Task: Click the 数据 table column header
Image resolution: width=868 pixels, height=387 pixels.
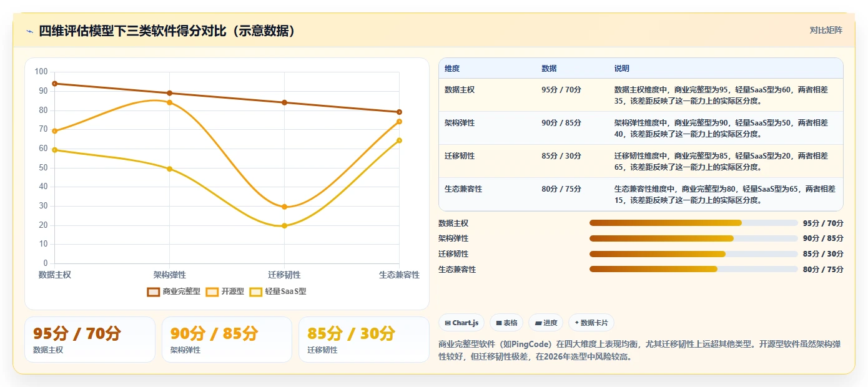Action: (x=549, y=68)
